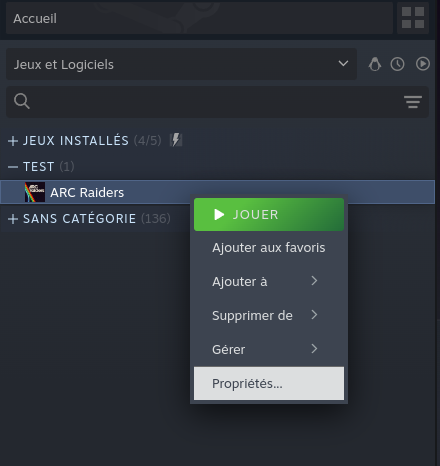Click the play triangle in Jouer button
This screenshot has width=440, height=466.
point(219,215)
